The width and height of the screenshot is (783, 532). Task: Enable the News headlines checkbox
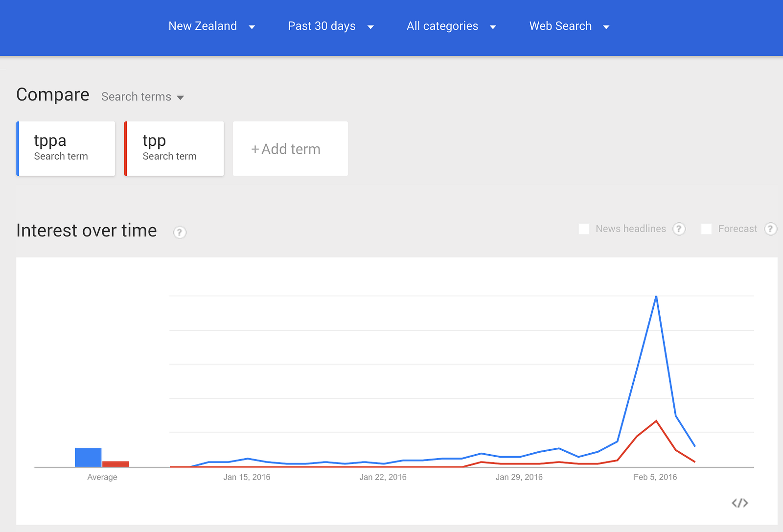pos(584,229)
